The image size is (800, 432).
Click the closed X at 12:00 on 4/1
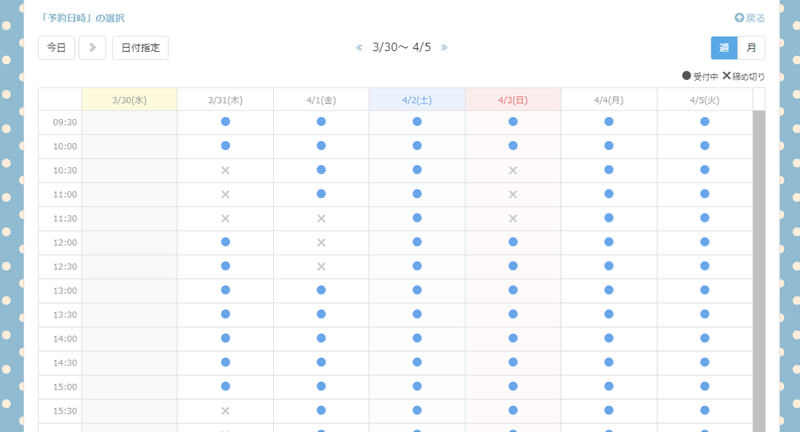321,242
